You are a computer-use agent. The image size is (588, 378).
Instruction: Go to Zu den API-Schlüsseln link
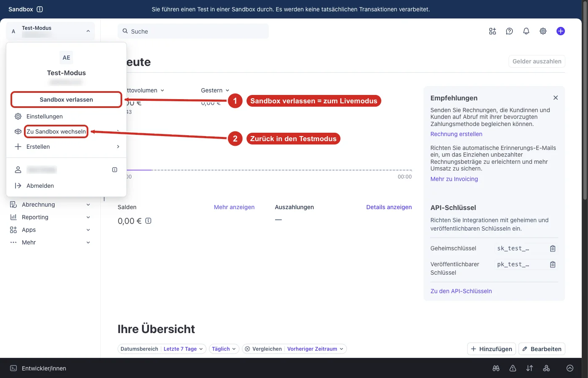point(461,291)
